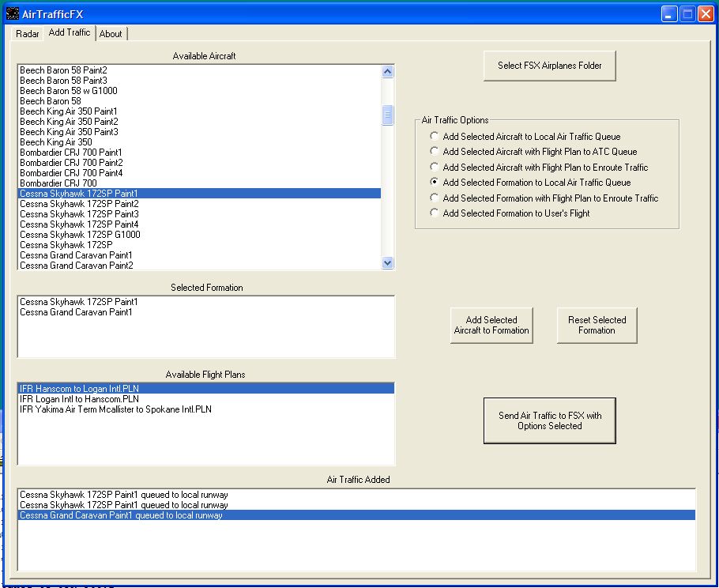Select Cessna Skyhawk 172SP G1000

199,235
